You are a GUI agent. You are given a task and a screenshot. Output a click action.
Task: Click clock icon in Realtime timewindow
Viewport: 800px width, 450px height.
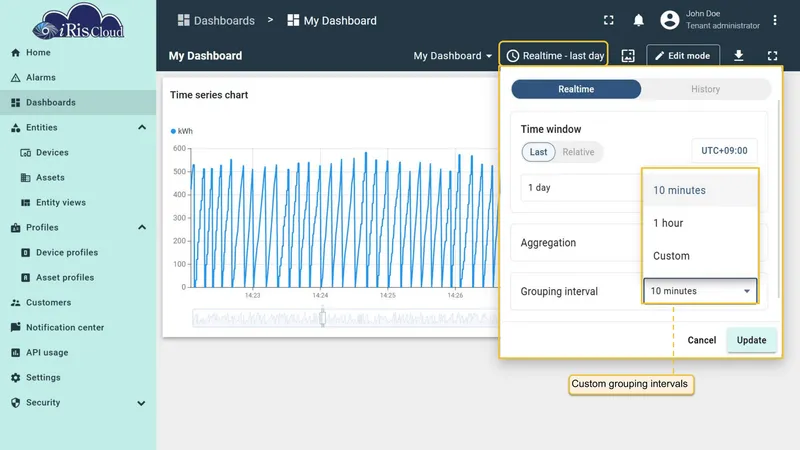pyautogui.click(x=513, y=56)
